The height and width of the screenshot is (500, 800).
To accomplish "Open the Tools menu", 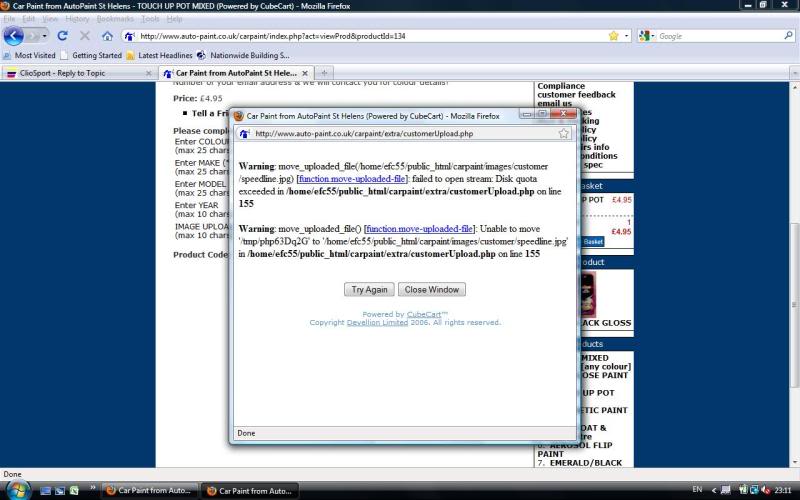I will (150, 19).
